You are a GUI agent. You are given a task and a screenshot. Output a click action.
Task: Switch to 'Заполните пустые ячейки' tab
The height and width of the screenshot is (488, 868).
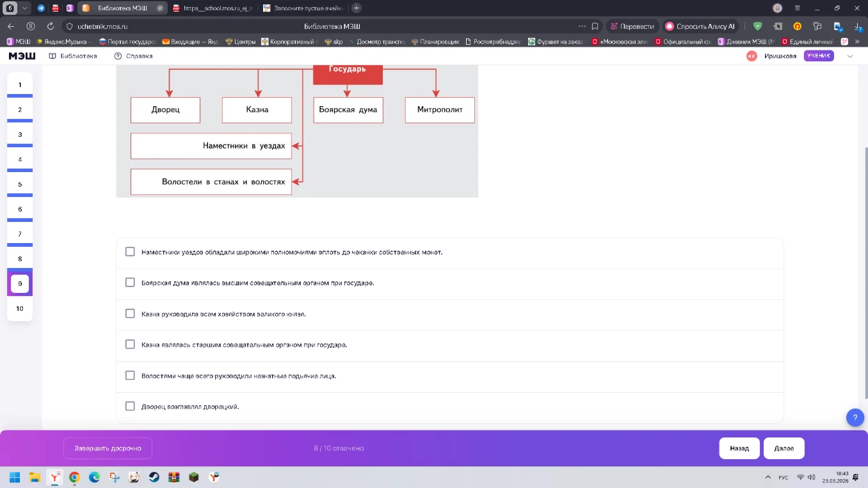303,8
